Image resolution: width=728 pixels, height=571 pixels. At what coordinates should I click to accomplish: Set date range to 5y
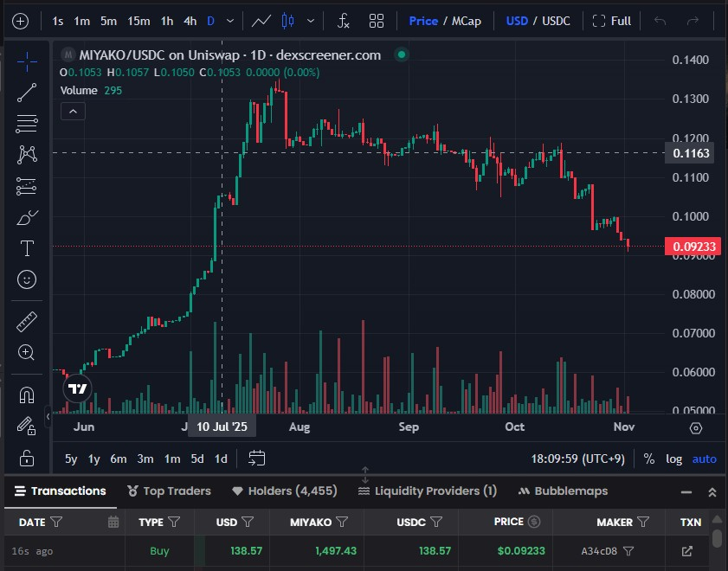point(71,459)
